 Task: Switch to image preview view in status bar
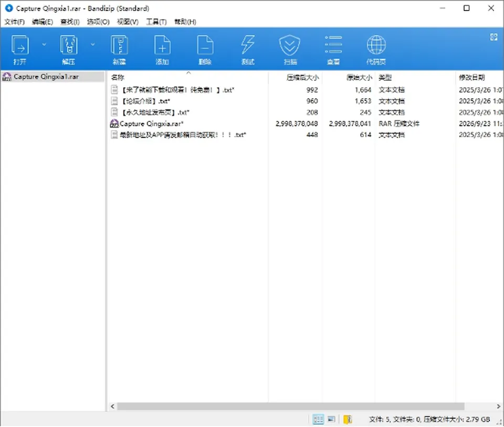point(331,419)
